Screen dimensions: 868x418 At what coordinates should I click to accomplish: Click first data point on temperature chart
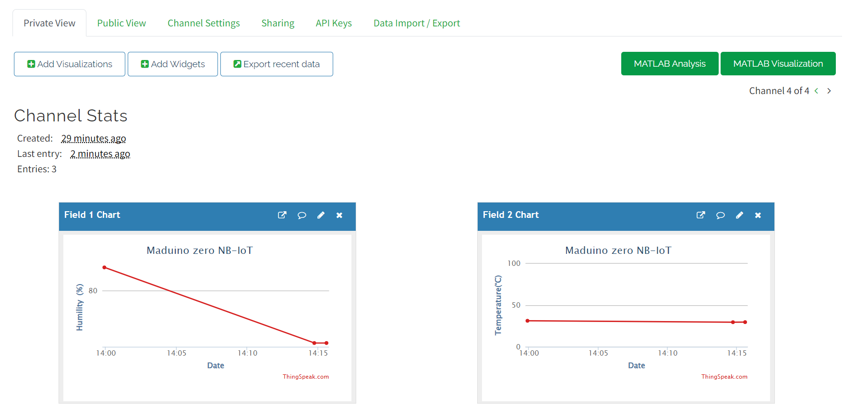coord(528,321)
